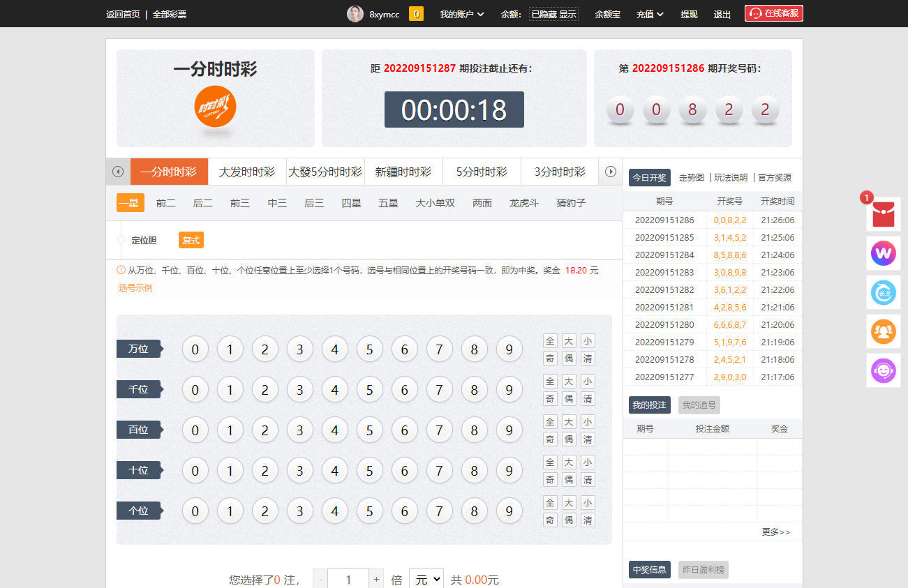This screenshot has height=588, width=908.
Task: Select number 8 in the 百位 row
Action: click(475, 430)
